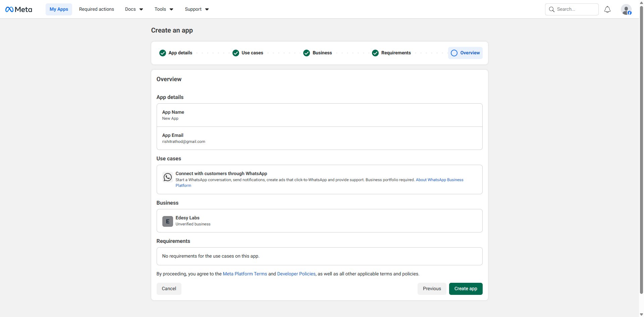Click the Edesy Labs business avatar

click(168, 221)
